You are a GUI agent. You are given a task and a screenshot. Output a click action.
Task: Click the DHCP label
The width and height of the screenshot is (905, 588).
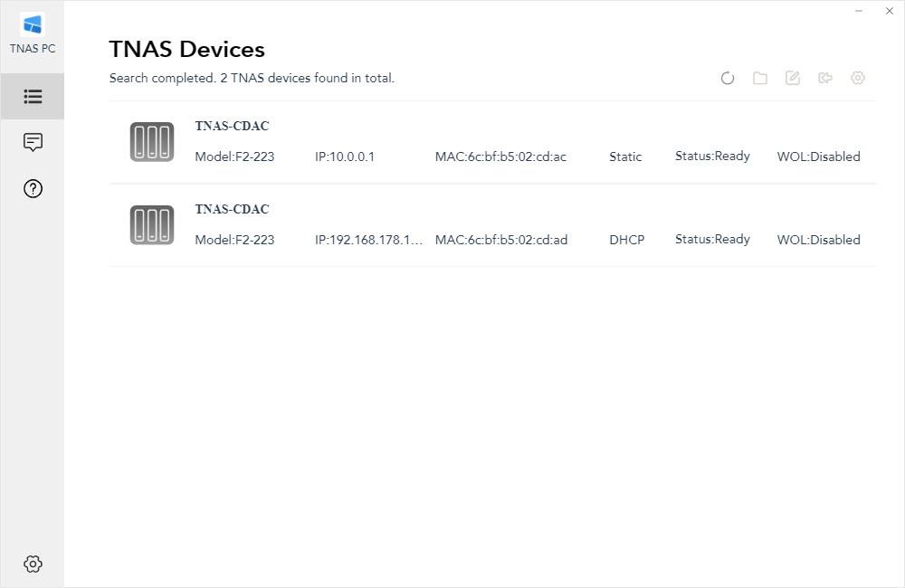(x=627, y=240)
